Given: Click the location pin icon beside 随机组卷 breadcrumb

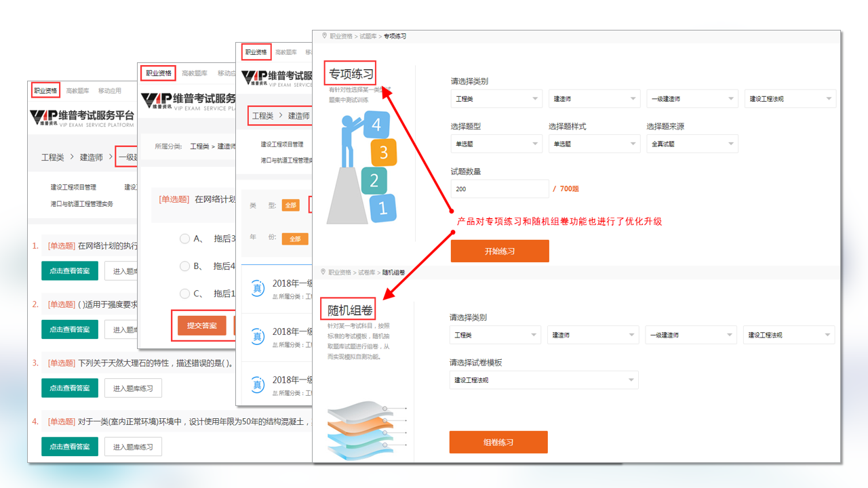Looking at the screenshot, I should point(323,272).
